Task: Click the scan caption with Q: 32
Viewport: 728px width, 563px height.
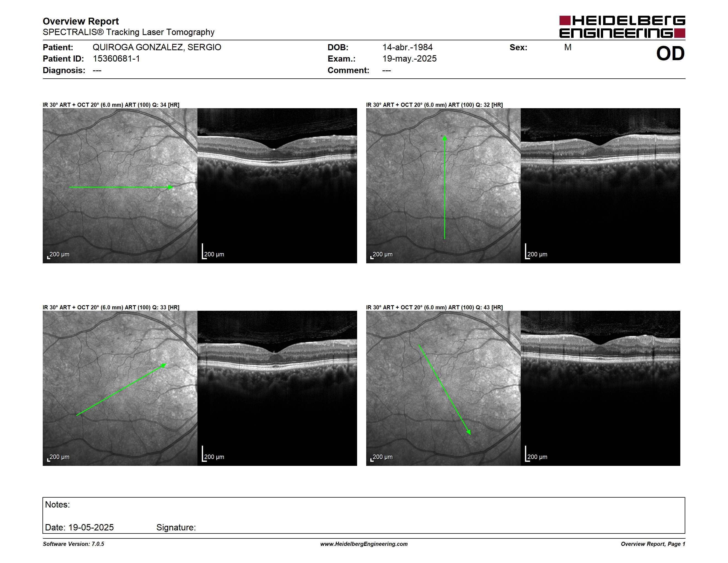Action: click(x=434, y=105)
